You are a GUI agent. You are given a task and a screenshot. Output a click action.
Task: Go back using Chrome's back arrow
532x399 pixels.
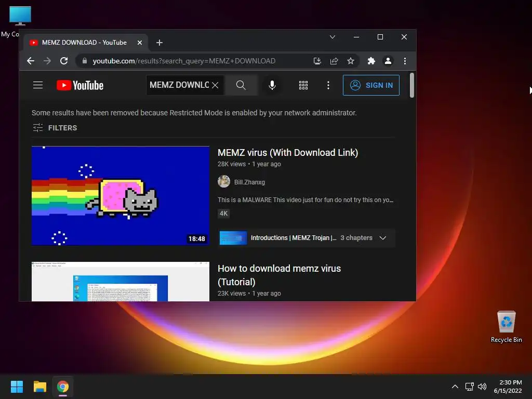point(31,61)
